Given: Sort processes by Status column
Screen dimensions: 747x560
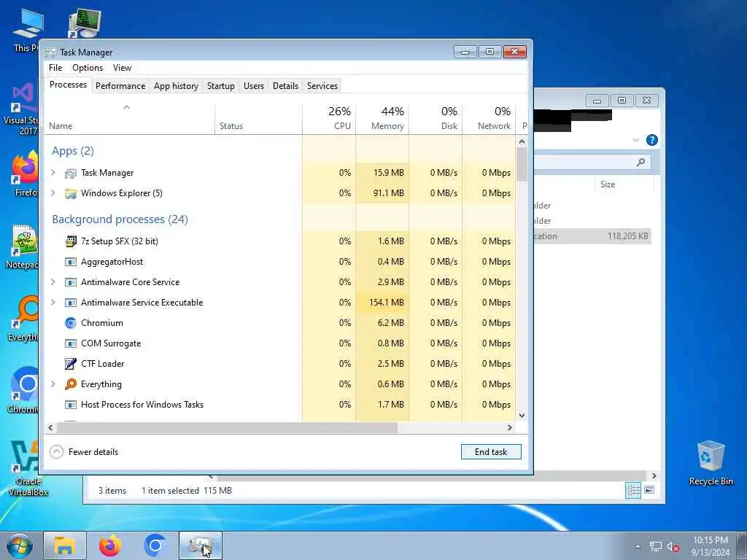Looking at the screenshot, I should [x=258, y=119].
